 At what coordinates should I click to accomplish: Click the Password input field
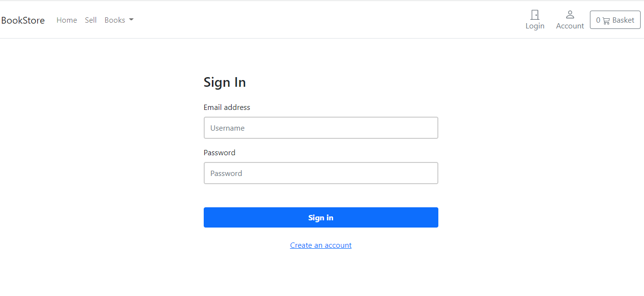(321, 173)
